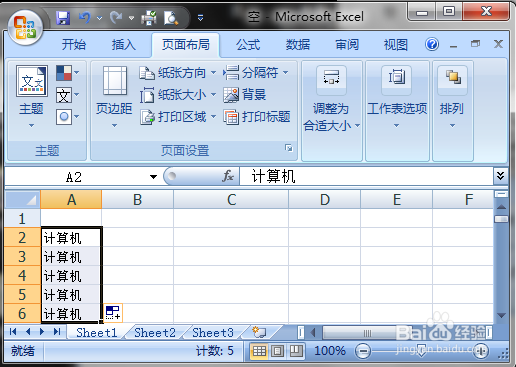Select column B header
Screen dimensions: 516x367
coord(138,199)
